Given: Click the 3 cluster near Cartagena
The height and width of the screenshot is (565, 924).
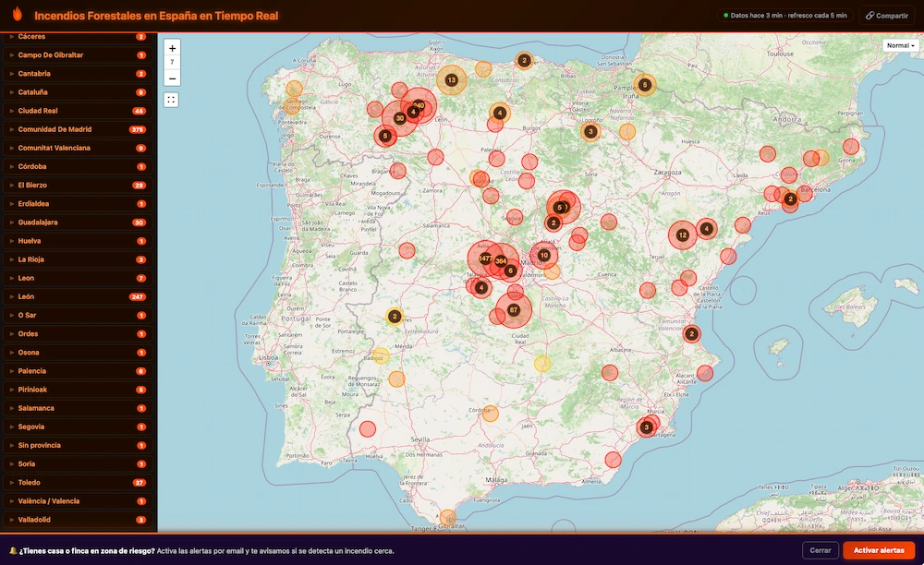Looking at the screenshot, I should [x=647, y=427].
